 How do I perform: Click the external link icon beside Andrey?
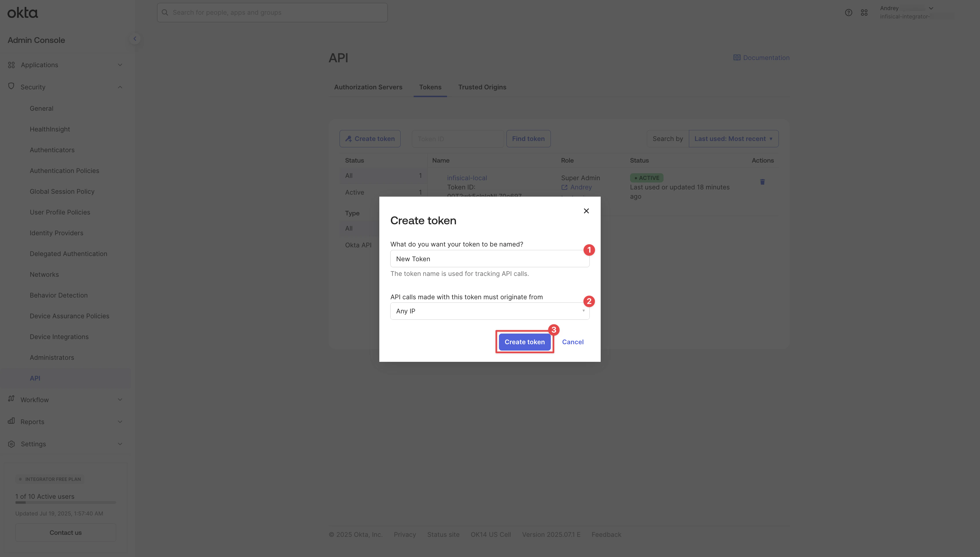coord(564,187)
